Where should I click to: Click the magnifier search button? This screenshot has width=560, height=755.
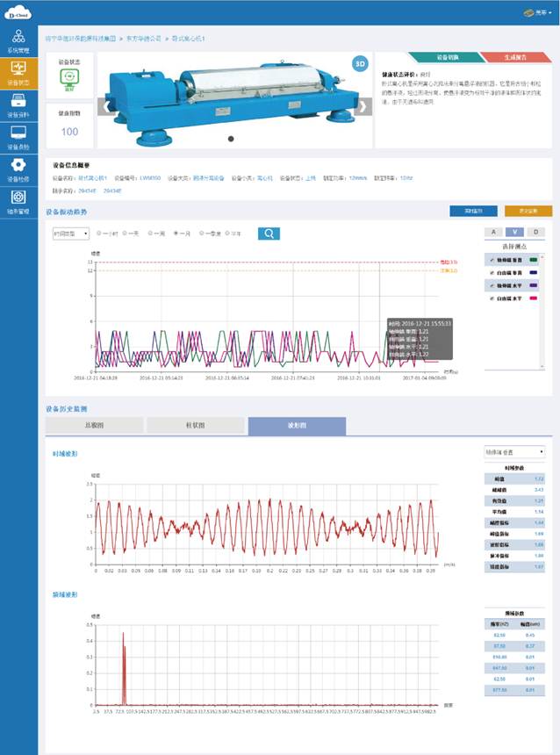269,234
